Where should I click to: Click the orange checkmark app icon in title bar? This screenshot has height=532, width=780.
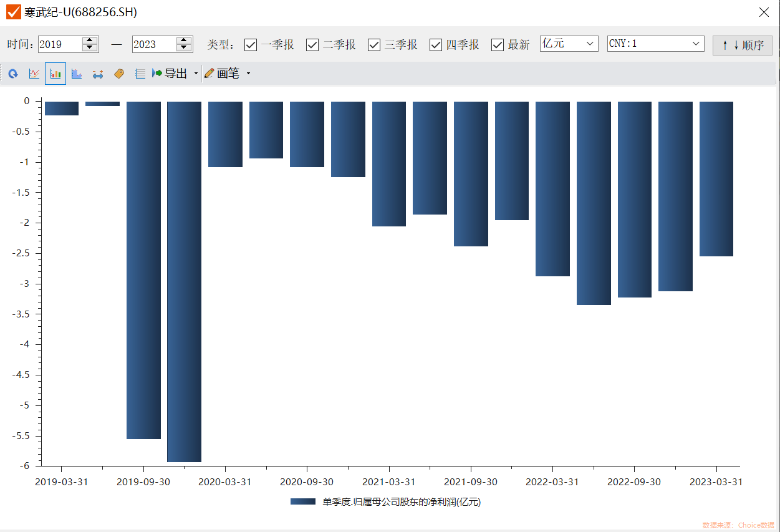point(13,12)
